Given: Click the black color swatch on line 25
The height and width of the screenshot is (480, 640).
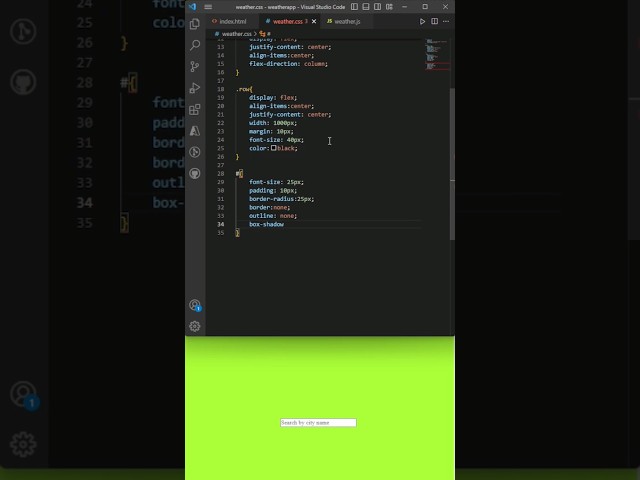Looking at the screenshot, I should click(x=273, y=148).
